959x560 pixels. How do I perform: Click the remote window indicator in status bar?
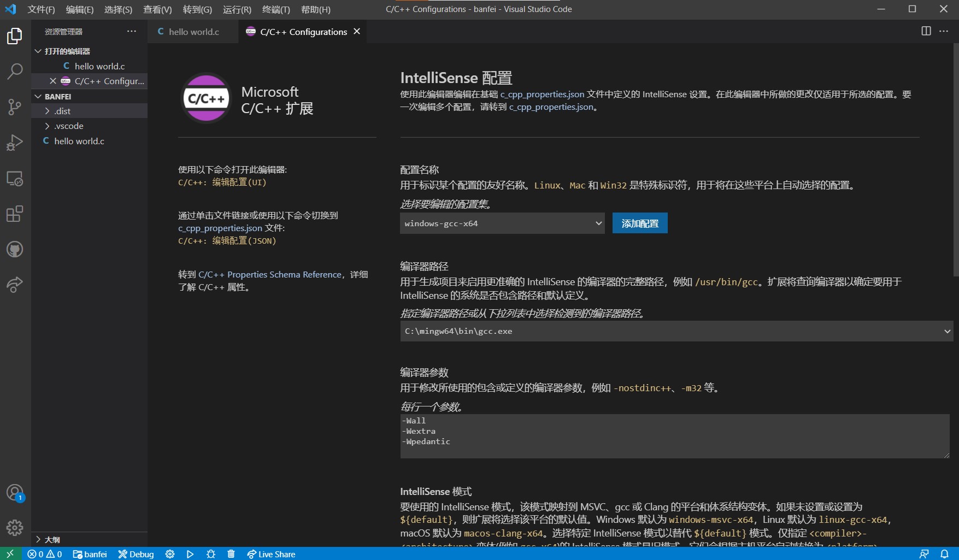(10, 553)
